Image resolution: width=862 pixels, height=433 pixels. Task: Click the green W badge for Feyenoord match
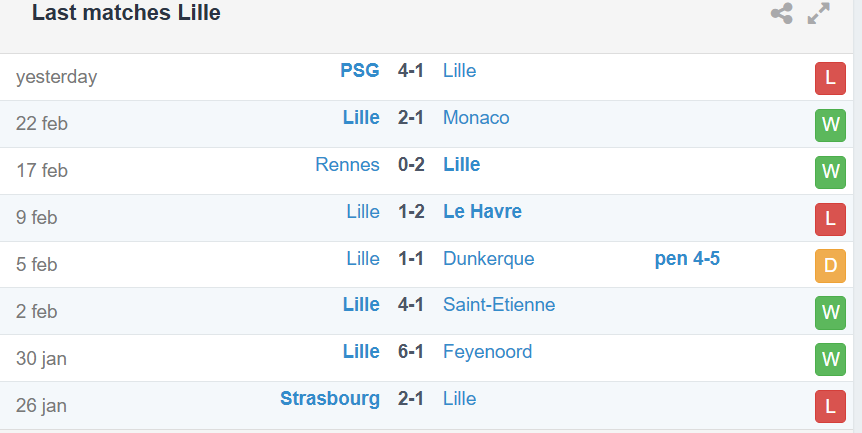click(x=830, y=359)
